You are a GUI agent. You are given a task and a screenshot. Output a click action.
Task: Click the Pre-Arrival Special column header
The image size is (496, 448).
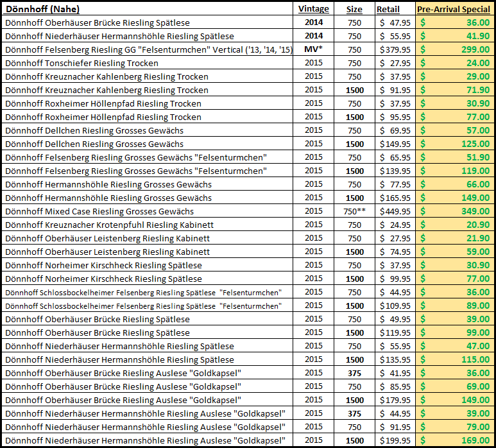[454, 9]
